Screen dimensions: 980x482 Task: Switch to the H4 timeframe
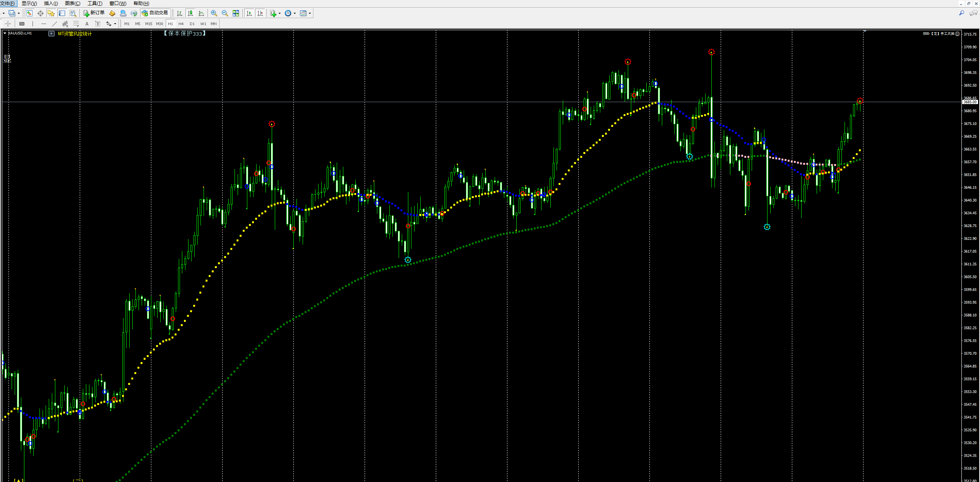(x=181, y=24)
